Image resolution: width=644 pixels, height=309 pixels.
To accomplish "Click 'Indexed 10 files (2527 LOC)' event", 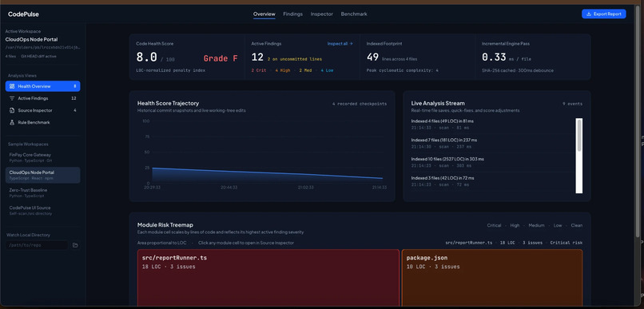I will [x=447, y=159].
